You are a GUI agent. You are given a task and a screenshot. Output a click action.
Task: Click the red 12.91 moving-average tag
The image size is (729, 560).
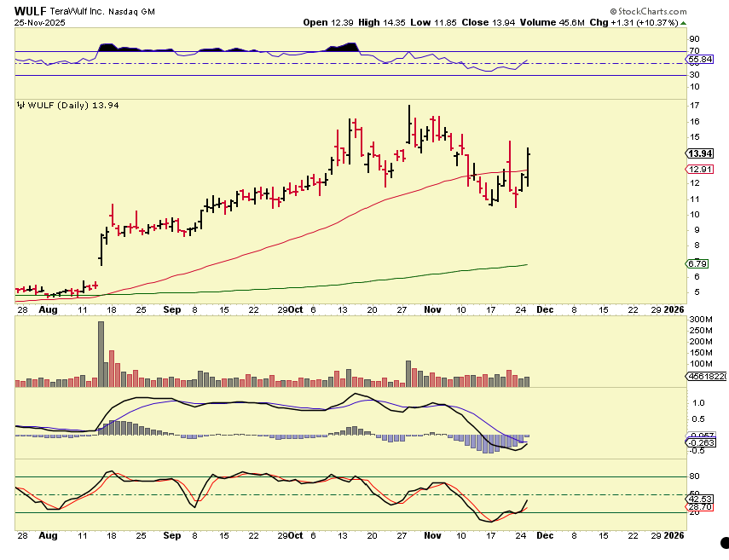click(700, 169)
